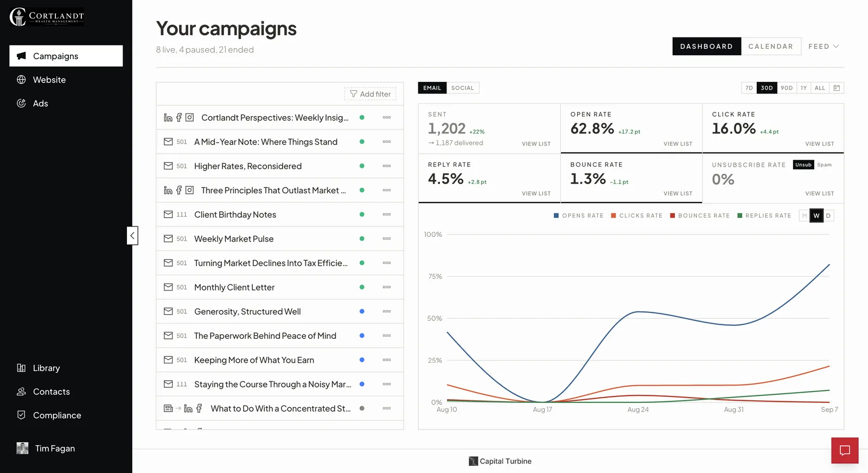This screenshot has height=473, width=868.
Task: Click Facebook icon on Cortlandt Perspectives row
Action: [x=179, y=117]
